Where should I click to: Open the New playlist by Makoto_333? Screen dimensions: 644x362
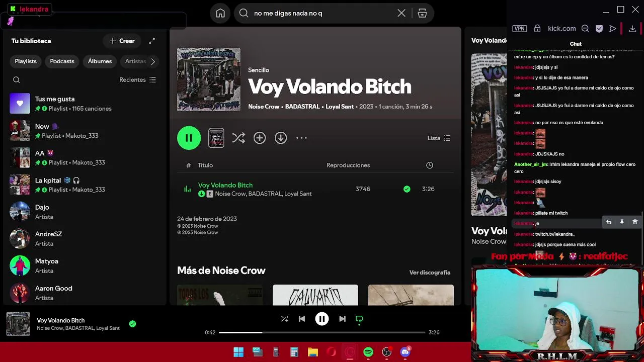85,131
